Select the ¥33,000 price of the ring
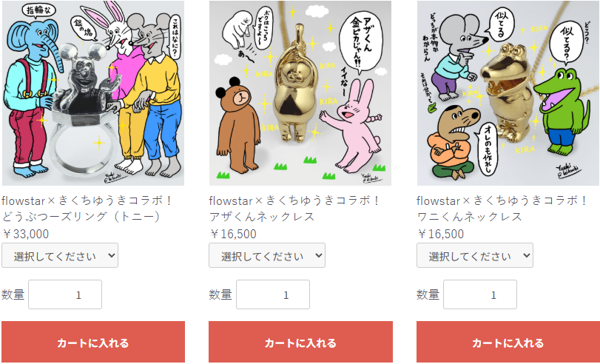This screenshot has width=600, height=364. (26, 234)
